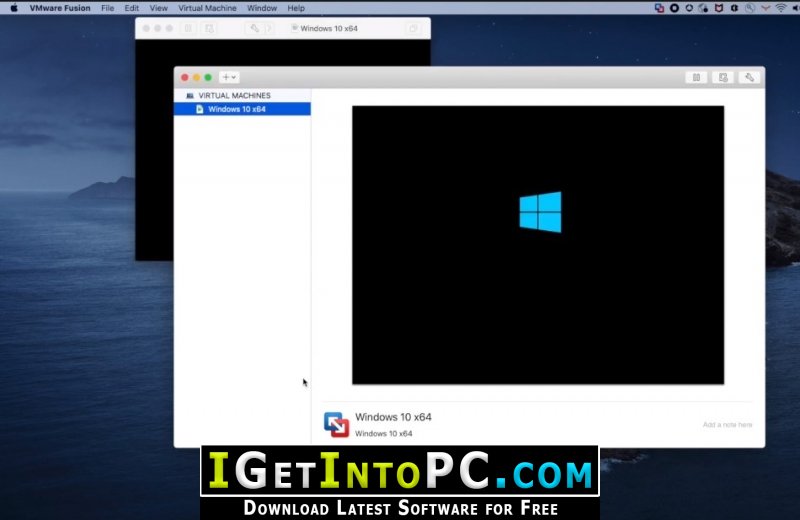Click wrench settings icon in background VM window

point(254,29)
